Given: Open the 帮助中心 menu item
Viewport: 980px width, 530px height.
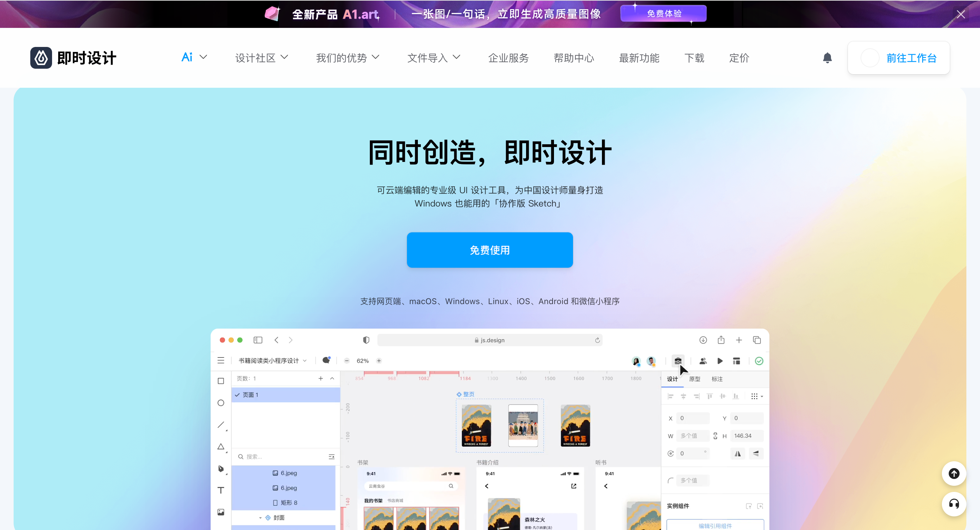Looking at the screenshot, I should [574, 58].
